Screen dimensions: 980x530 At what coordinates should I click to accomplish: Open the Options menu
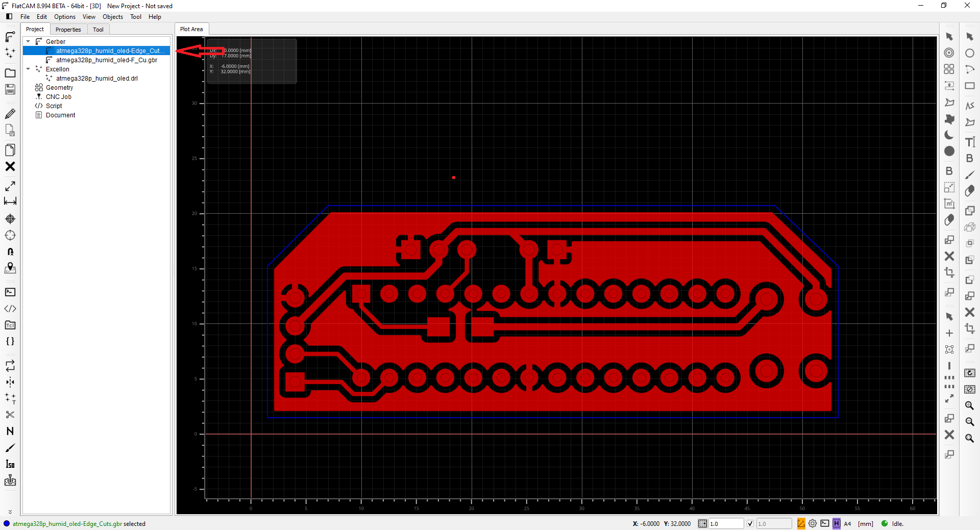(x=65, y=17)
